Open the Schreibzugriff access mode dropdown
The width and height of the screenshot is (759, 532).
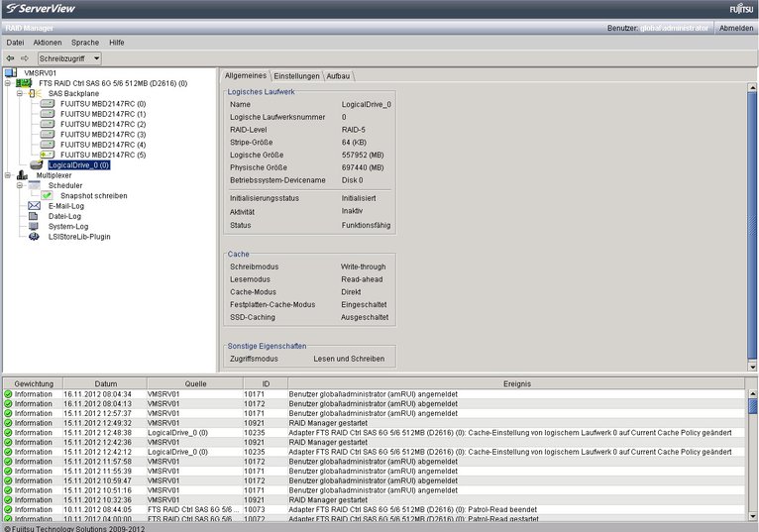(69, 58)
